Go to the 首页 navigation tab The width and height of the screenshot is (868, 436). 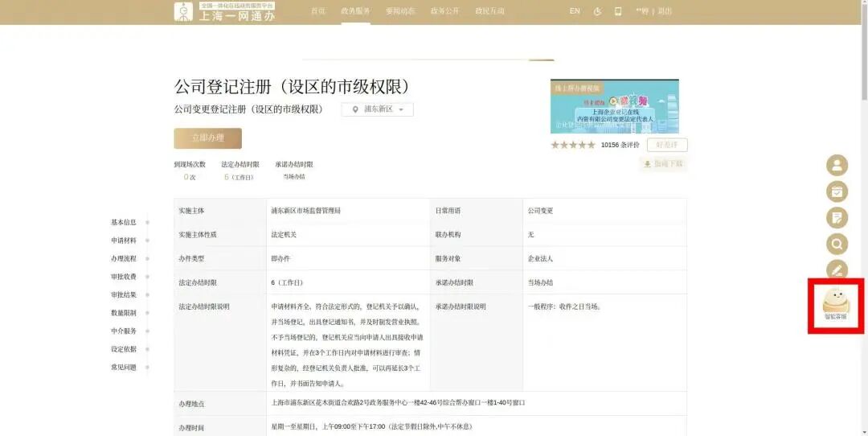coord(318,11)
